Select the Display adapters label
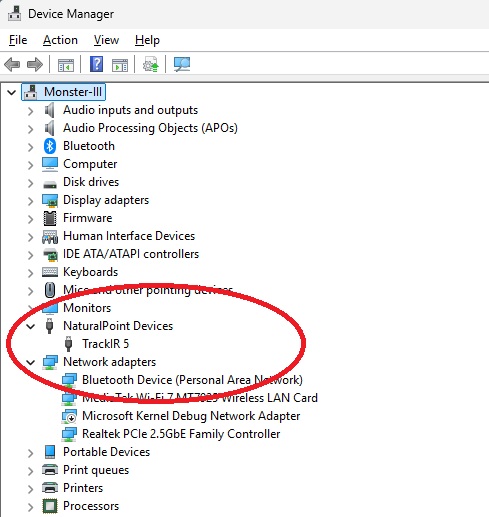This screenshot has width=489, height=517. 106,200
